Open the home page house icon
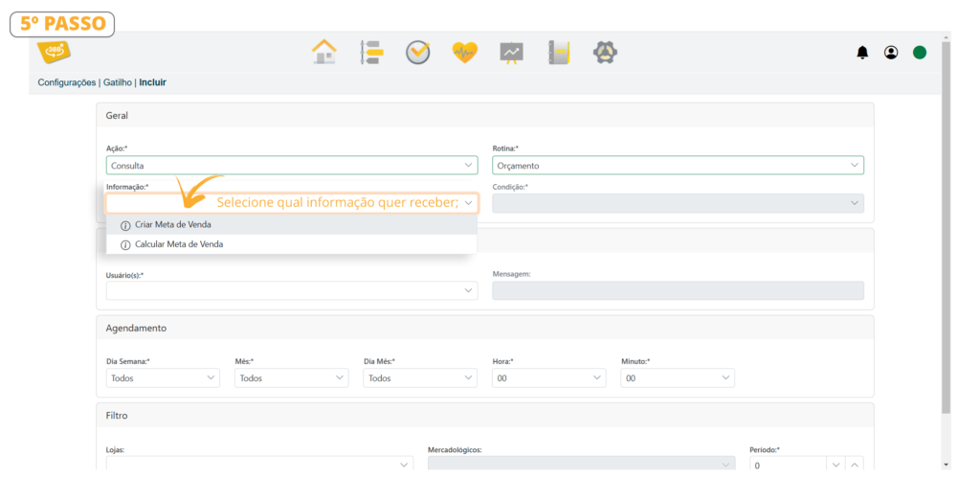Image resolution: width=980 pixels, height=501 pixels. pyautogui.click(x=323, y=52)
